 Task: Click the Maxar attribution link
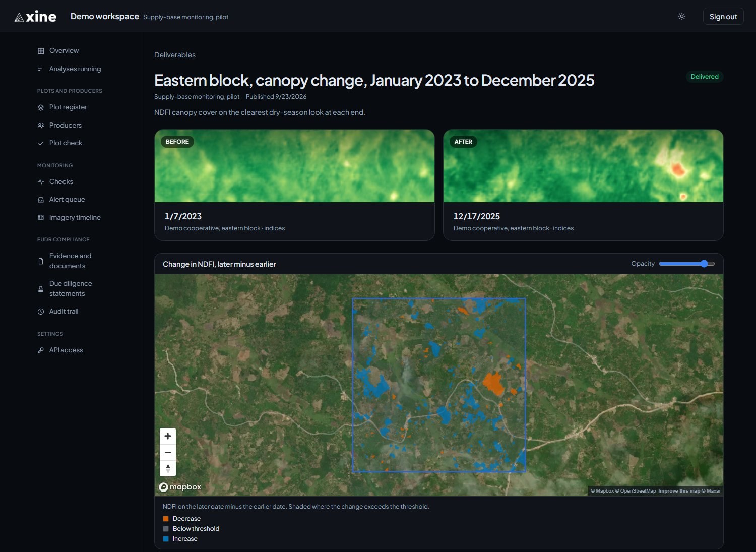coord(711,491)
